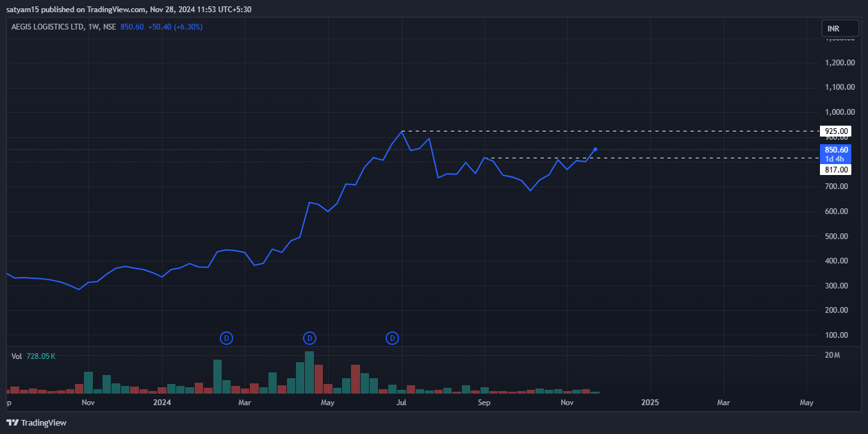Click the +50.40 (+6.30%) change value
Viewport: 868px width, 434px height.
click(x=175, y=27)
